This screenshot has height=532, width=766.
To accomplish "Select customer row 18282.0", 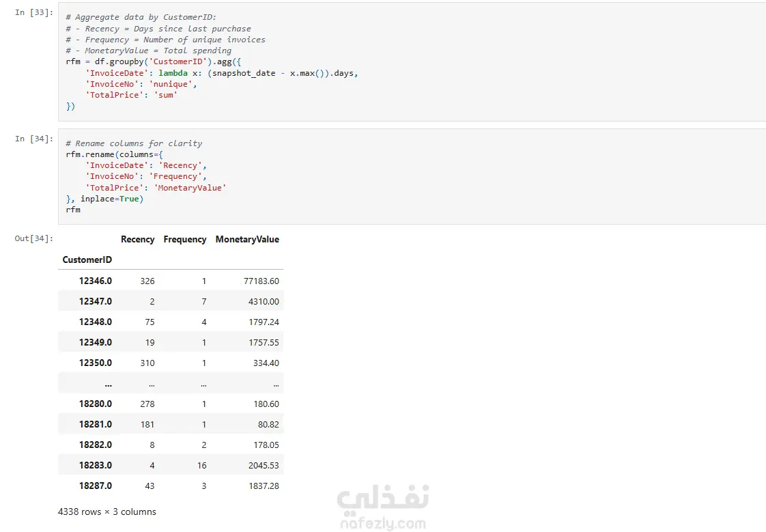I will click(x=171, y=445).
